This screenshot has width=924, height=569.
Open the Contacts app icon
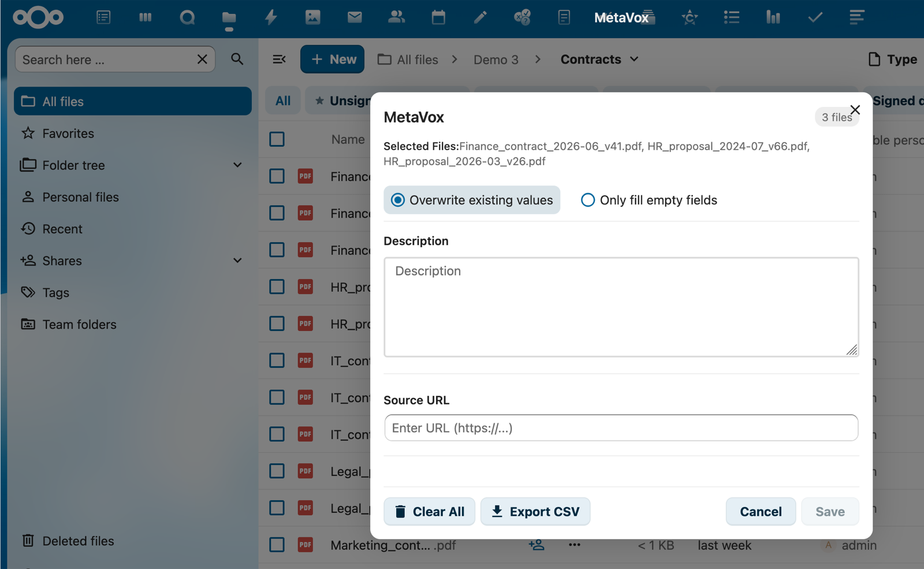click(396, 17)
